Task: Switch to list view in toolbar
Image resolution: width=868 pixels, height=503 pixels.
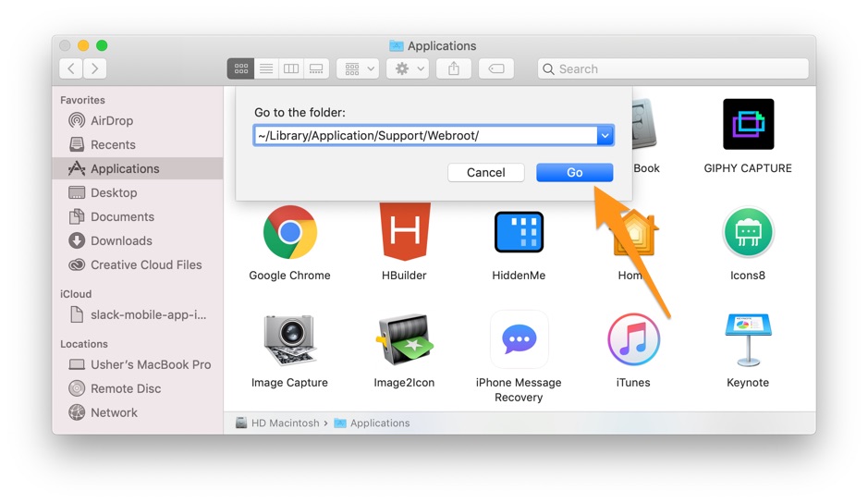Action: [x=266, y=68]
